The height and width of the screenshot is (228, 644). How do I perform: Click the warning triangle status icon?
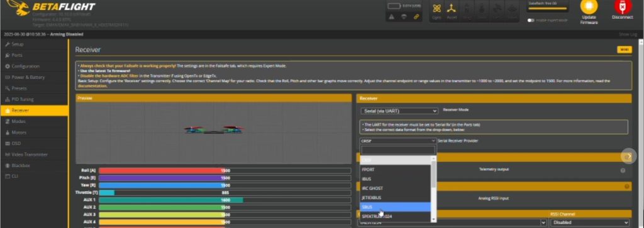[391, 17]
